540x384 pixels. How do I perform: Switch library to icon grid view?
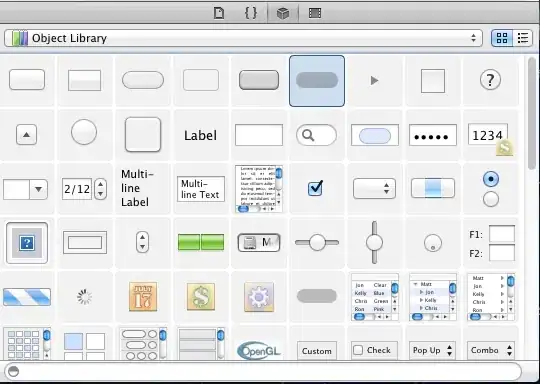click(x=502, y=38)
